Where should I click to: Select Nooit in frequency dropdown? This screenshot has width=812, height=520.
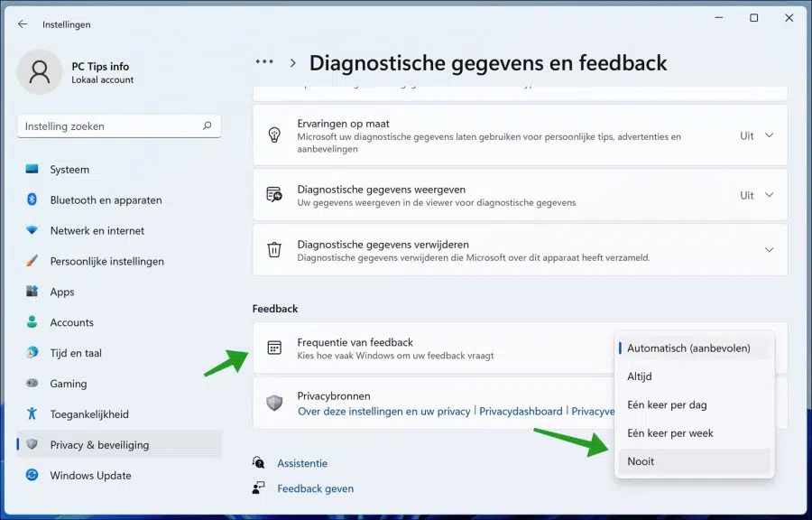pyautogui.click(x=695, y=461)
